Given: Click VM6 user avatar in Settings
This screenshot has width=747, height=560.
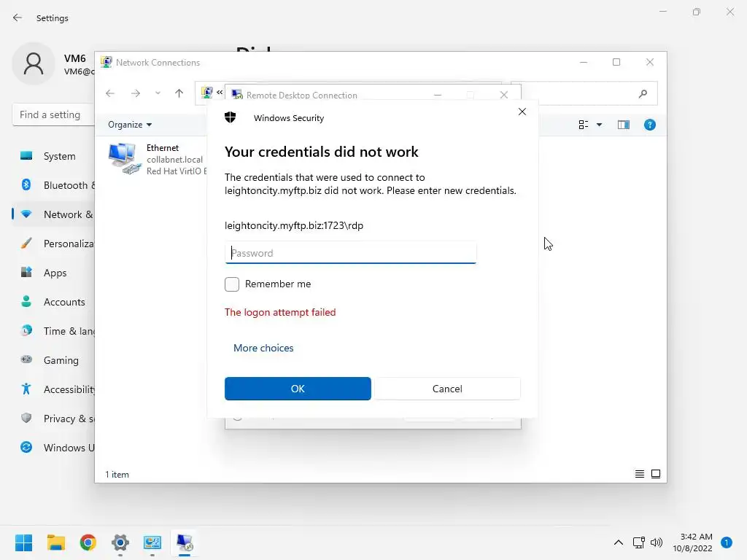Looking at the screenshot, I should [34, 63].
